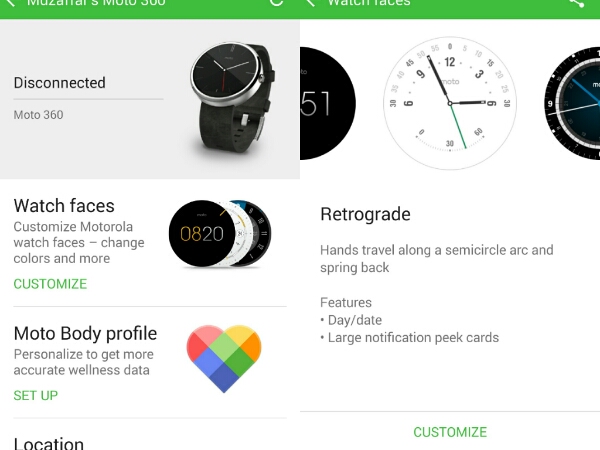The width and height of the screenshot is (600, 450).
Task: Tap the refresh icon in the left header
Action: pos(276,2)
